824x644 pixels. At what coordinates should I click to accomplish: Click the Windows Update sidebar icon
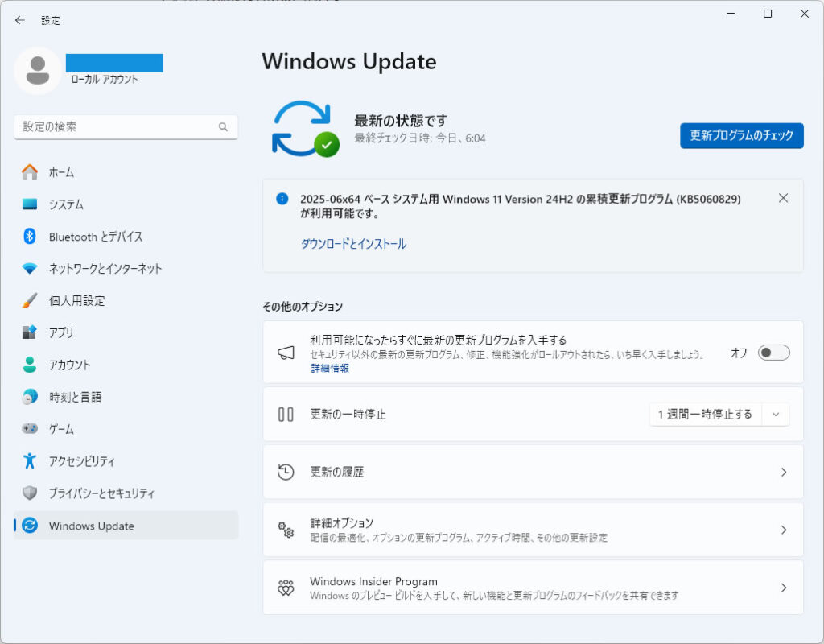tap(30, 525)
